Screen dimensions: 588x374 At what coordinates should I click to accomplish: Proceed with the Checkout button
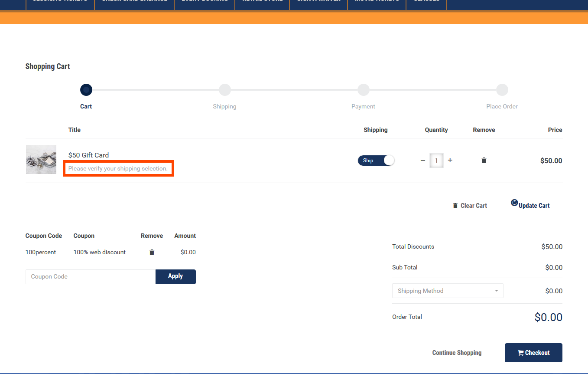533,353
